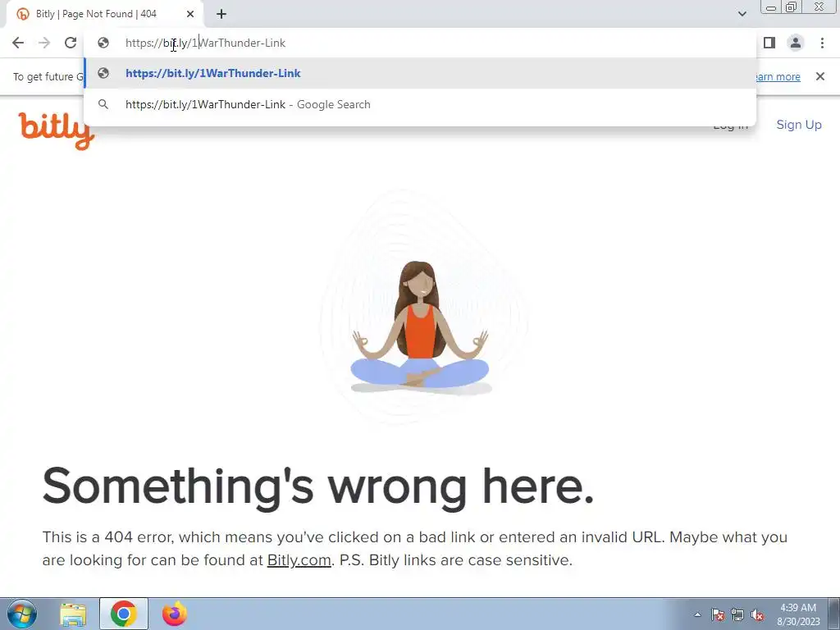Follow the Bitly.com link in error text
This screenshot has width=840, height=630.
point(299,559)
